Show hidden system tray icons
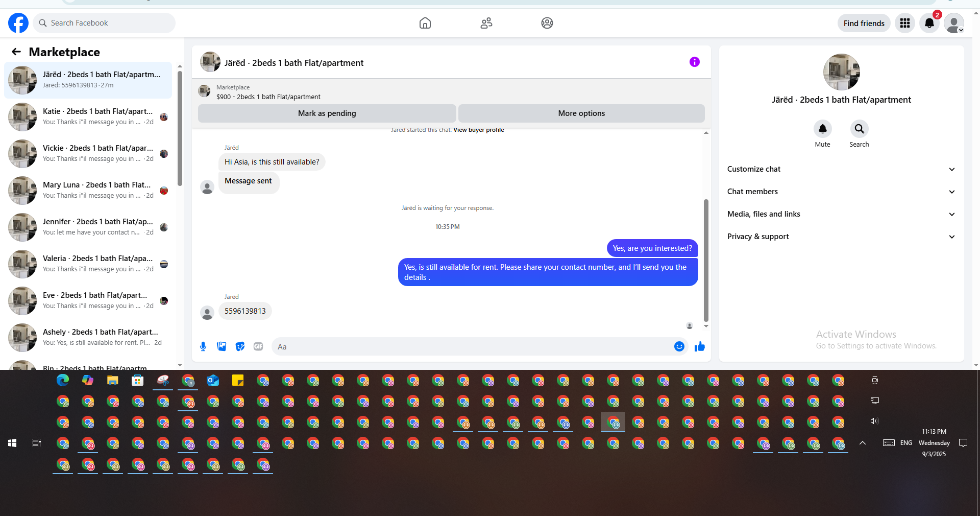This screenshot has width=980, height=516. [x=863, y=443]
